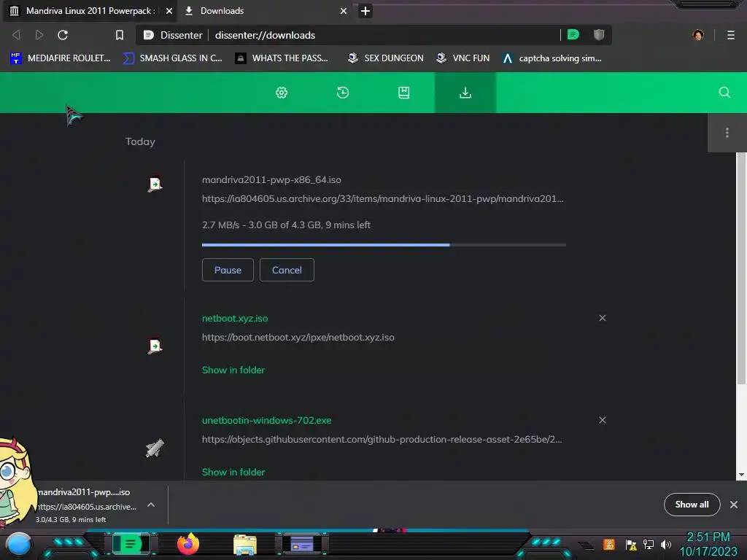This screenshot has width=747, height=560.
Task: Open a new browser tab
Action: (x=365, y=10)
